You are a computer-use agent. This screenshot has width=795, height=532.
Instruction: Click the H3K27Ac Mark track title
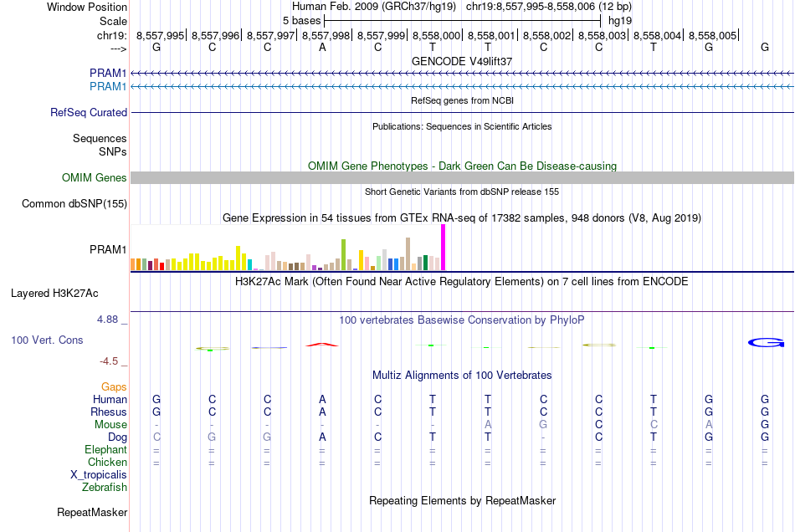coord(462,282)
